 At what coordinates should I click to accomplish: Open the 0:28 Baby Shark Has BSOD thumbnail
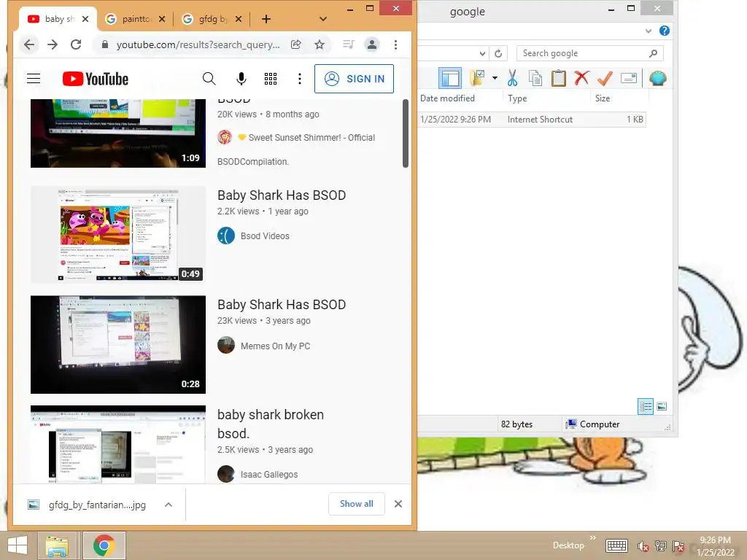[118, 345]
